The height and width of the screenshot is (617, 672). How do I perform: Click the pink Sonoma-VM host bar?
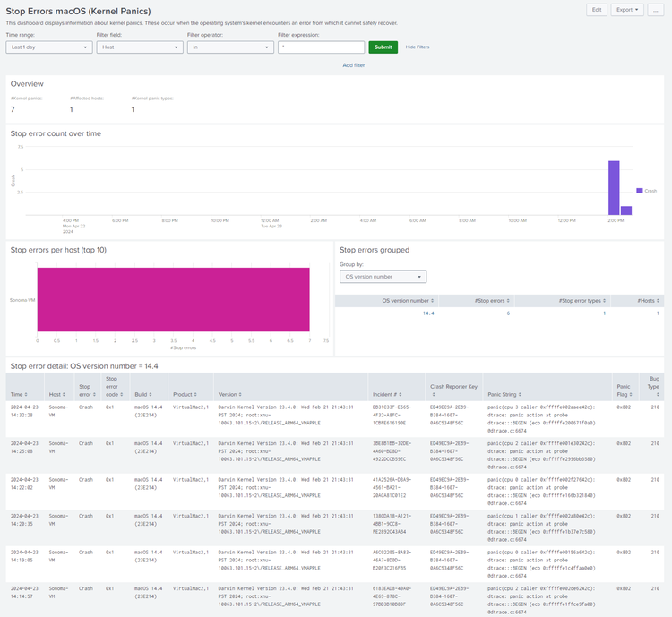[x=173, y=299]
